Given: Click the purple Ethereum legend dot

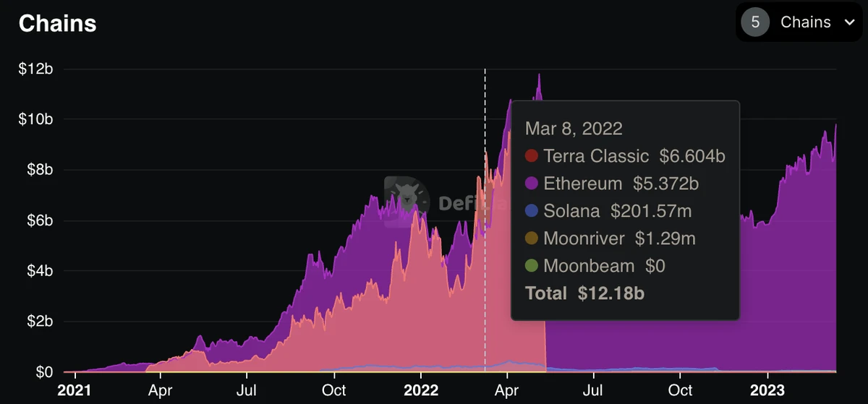Looking at the screenshot, I should point(532,184).
